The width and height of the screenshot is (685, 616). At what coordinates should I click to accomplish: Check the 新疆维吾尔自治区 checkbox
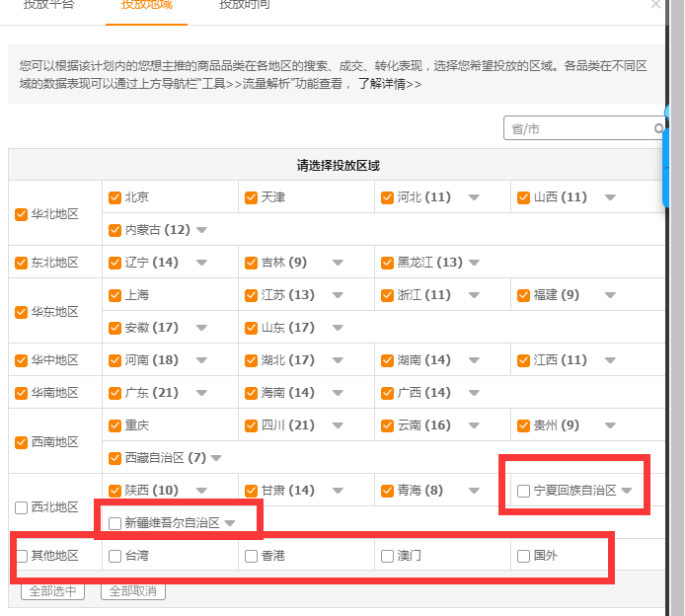click(x=114, y=523)
